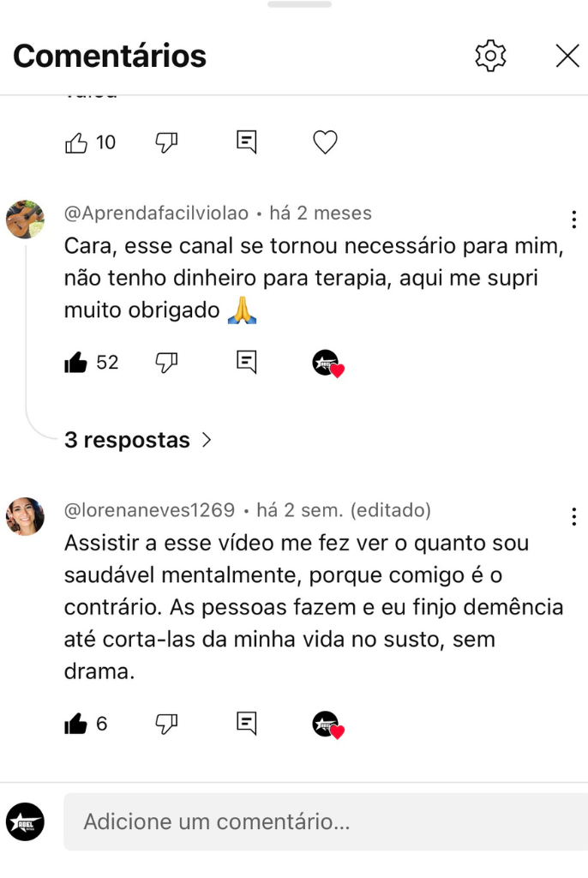The height and width of the screenshot is (878, 588).
Task: Open options menu for @Aprendafacilviolao comment
Action: 573,219
